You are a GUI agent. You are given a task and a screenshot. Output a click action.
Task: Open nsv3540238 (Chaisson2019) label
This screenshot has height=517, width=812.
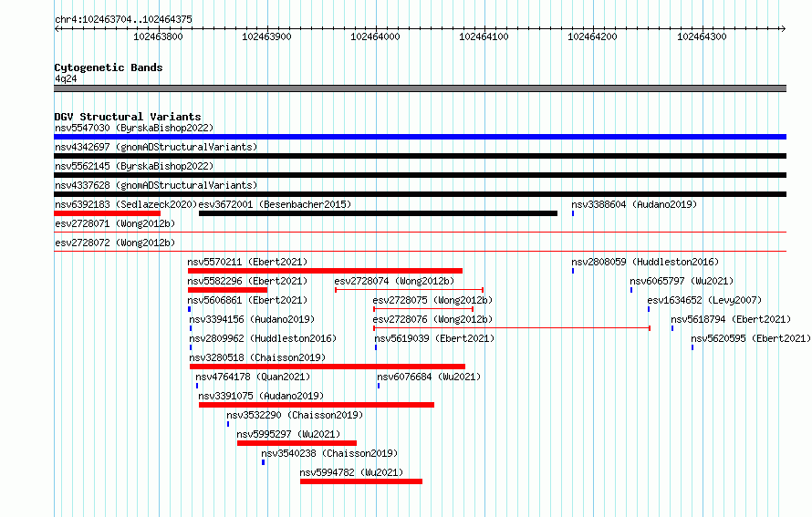329,453
